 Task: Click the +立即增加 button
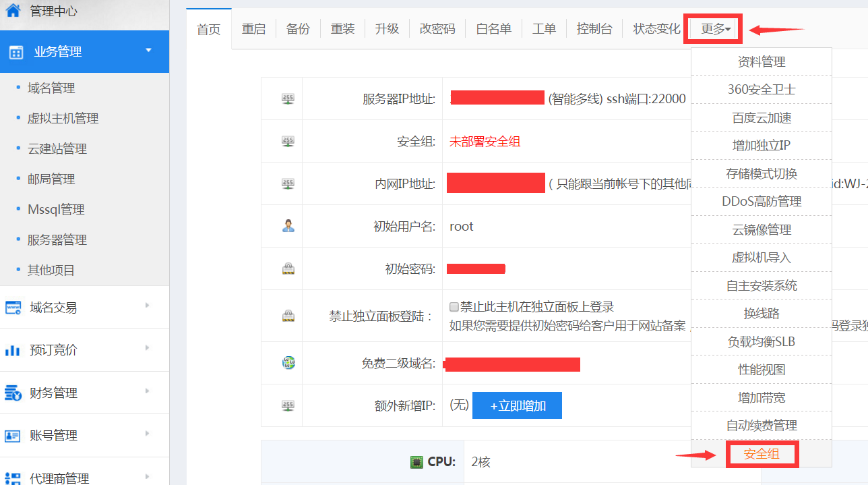point(517,405)
